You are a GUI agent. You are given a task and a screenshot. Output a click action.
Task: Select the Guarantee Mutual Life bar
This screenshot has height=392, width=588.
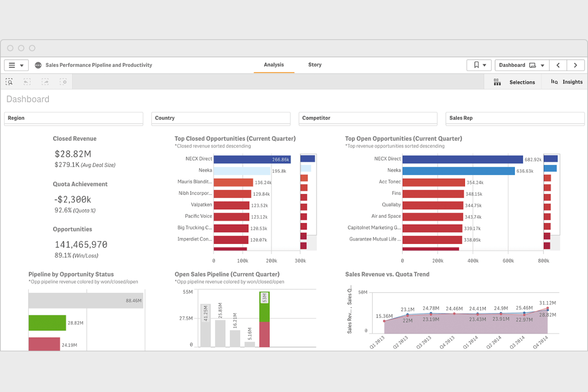[432, 240]
